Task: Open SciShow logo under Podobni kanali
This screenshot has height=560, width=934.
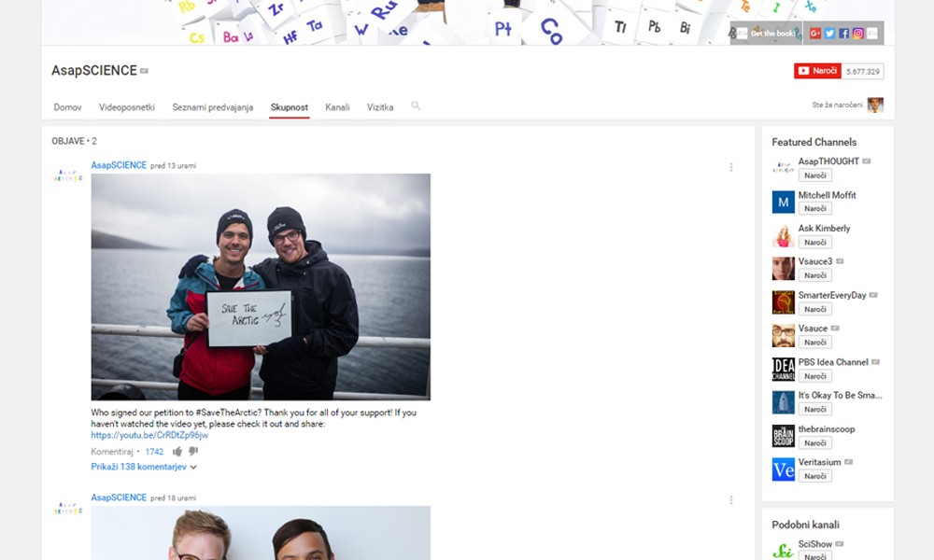Action: (x=784, y=550)
